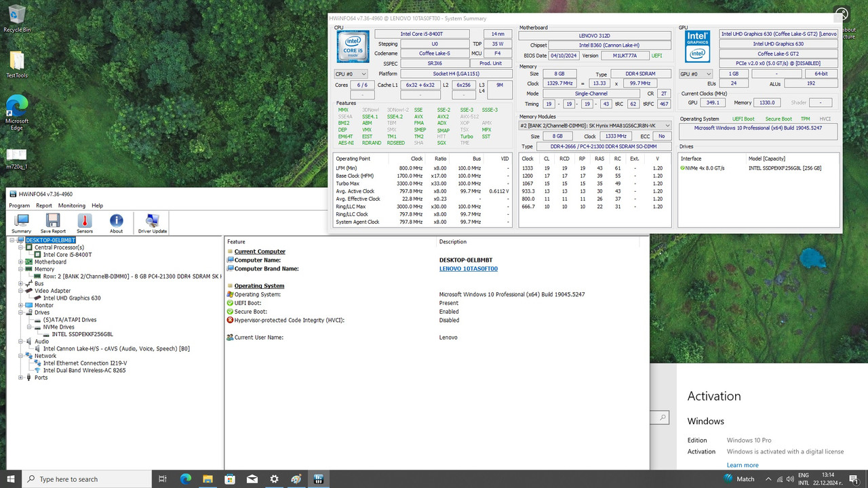Open Settings gear on the taskbar
The height and width of the screenshot is (488, 868).
coord(274,479)
